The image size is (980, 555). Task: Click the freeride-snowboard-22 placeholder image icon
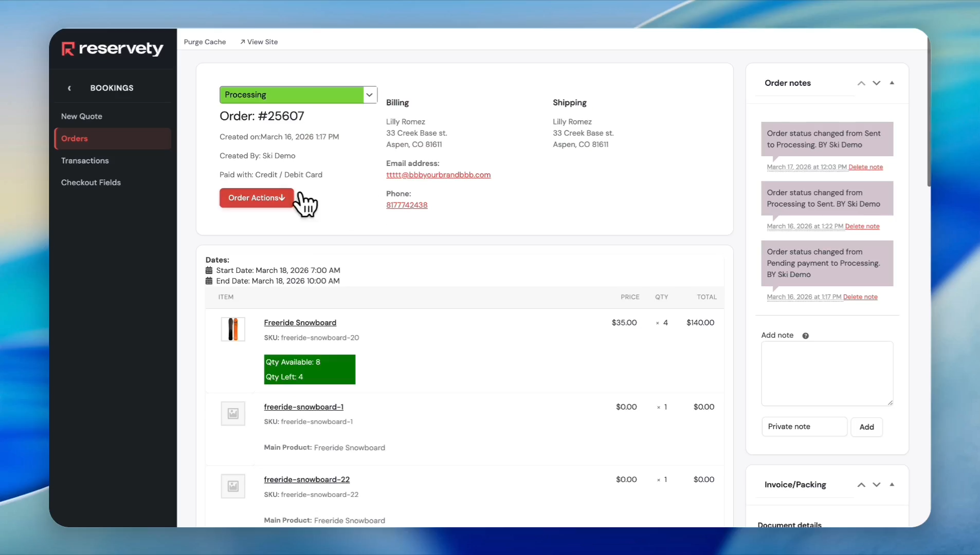click(233, 486)
